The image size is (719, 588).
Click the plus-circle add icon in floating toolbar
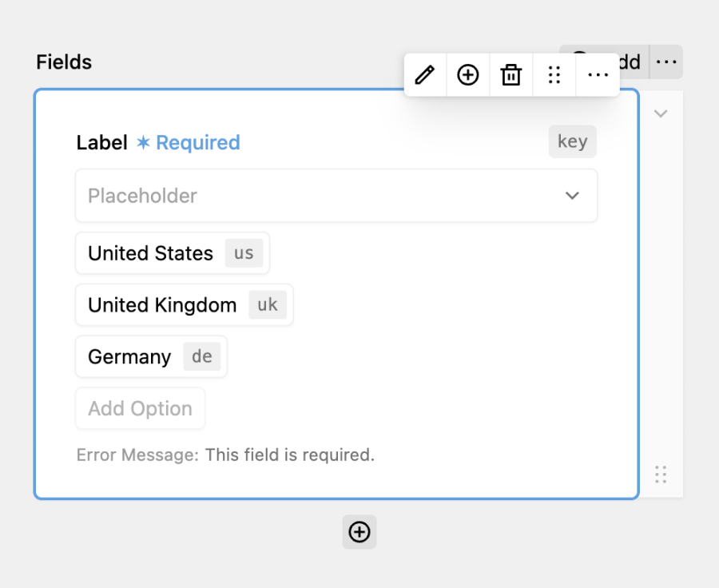(467, 75)
